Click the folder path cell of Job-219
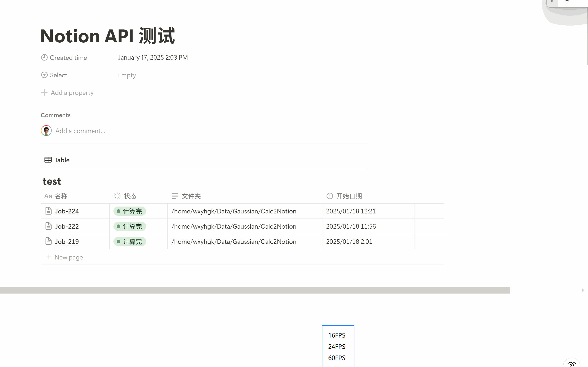The height and width of the screenshot is (367, 588). tap(245, 242)
